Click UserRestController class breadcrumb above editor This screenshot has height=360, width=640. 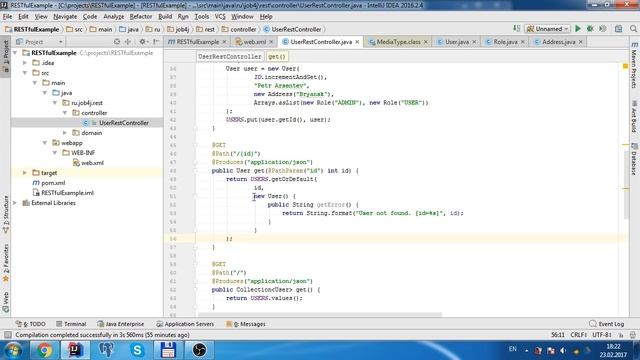pos(229,57)
